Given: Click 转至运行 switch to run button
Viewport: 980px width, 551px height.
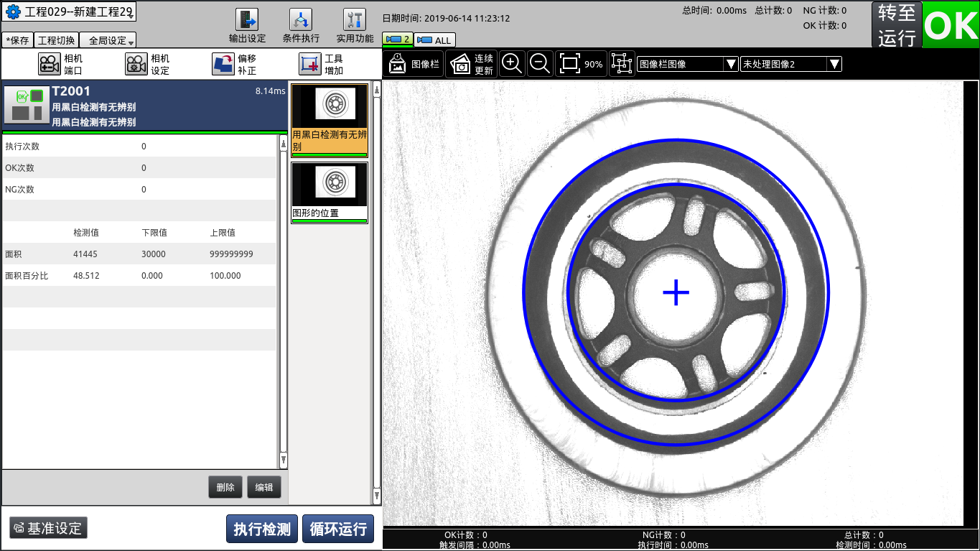Looking at the screenshot, I should (897, 25).
